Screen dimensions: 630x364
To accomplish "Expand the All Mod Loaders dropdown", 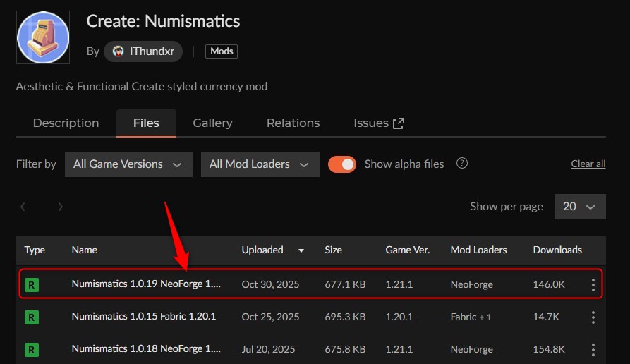I will click(x=260, y=164).
